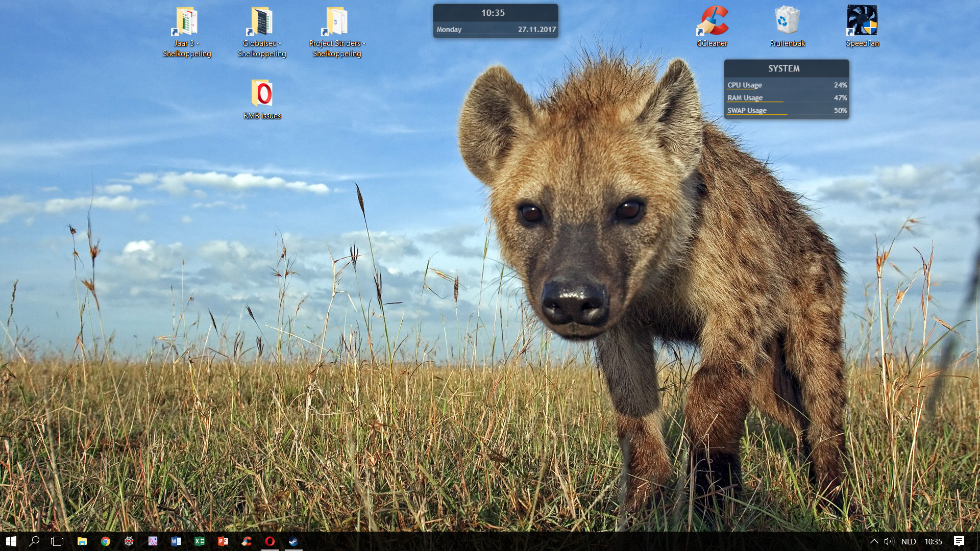Image resolution: width=980 pixels, height=551 pixels.
Task: Open Excel from the taskbar
Action: [200, 541]
